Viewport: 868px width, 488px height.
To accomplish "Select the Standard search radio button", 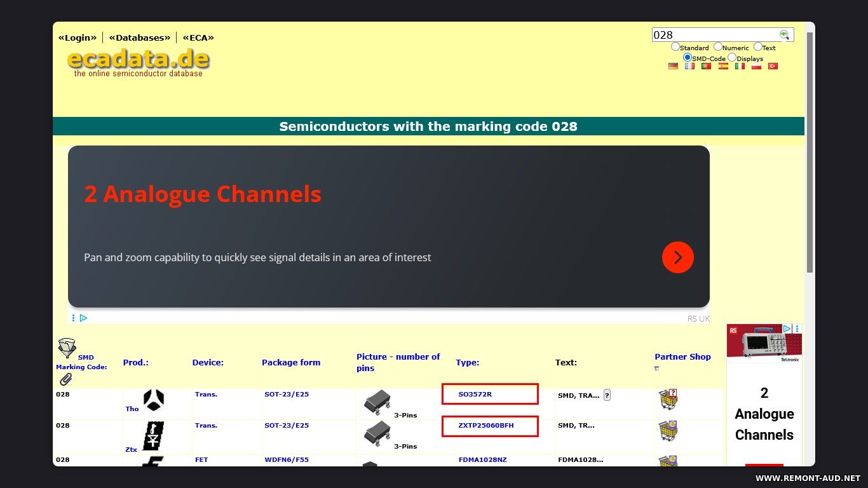I will 675,46.
